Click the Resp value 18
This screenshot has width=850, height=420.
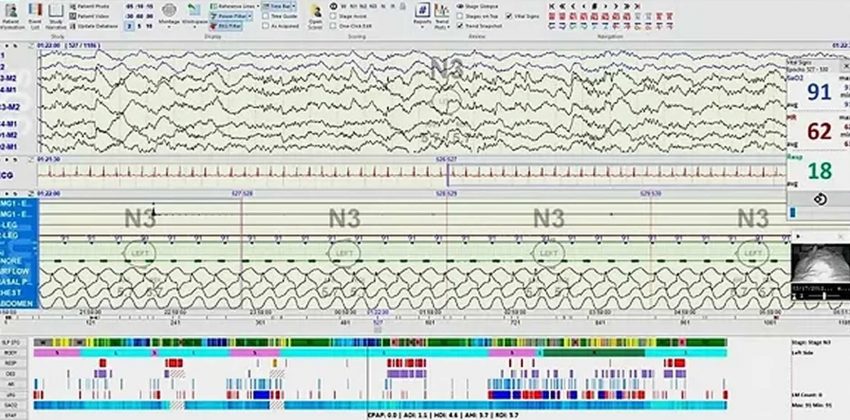click(x=819, y=170)
